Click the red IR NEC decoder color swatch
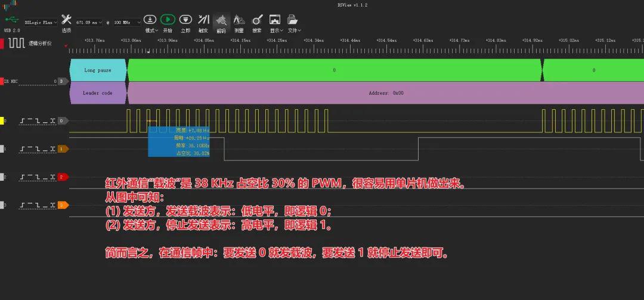This screenshot has height=300, width=644. (1, 81)
